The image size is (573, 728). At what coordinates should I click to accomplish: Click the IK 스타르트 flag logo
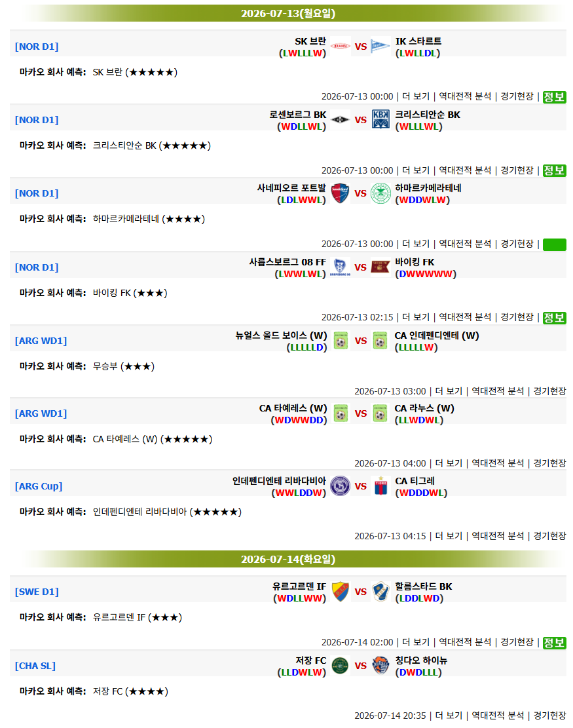click(x=380, y=47)
